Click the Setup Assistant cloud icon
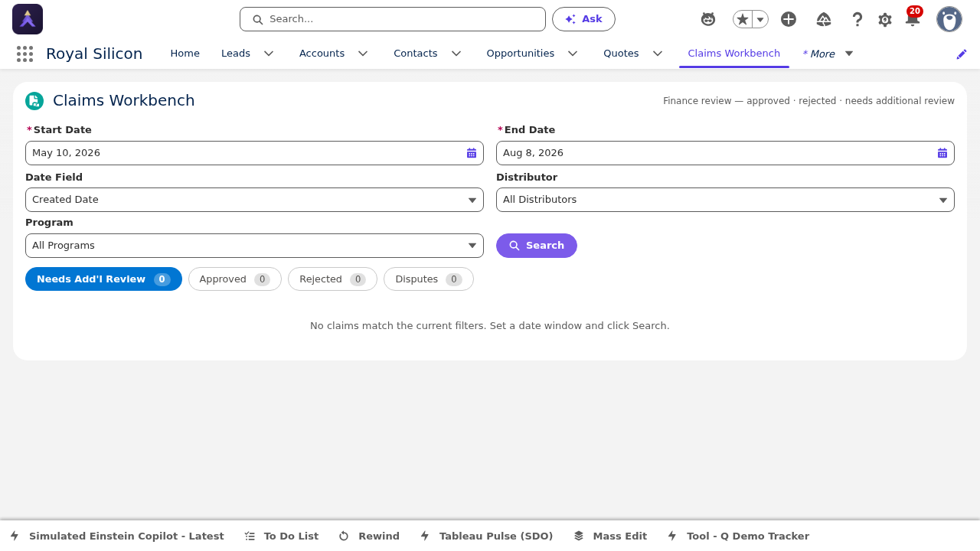Viewport: 980px width, 551px height. tap(824, 19)
